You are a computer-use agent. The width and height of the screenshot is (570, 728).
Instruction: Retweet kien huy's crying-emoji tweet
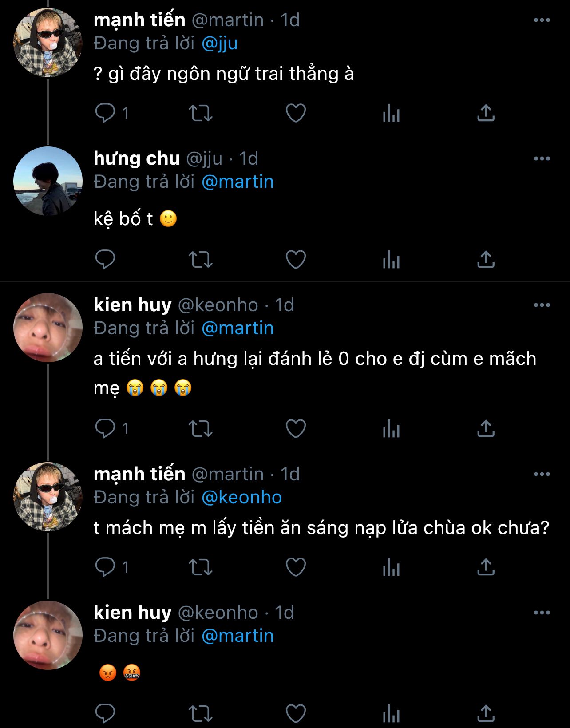[201, 429]
